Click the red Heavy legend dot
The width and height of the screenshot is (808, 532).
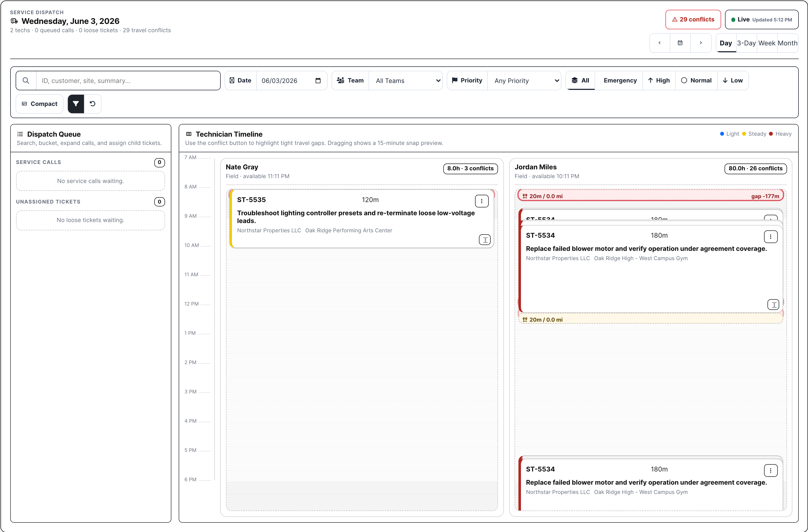click(x=771, y=134)
